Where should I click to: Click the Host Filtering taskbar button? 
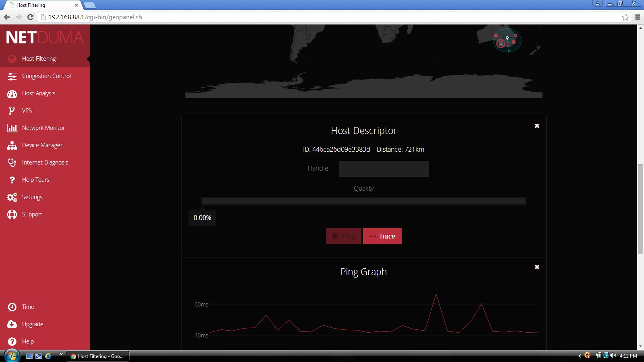coord(97,356)
